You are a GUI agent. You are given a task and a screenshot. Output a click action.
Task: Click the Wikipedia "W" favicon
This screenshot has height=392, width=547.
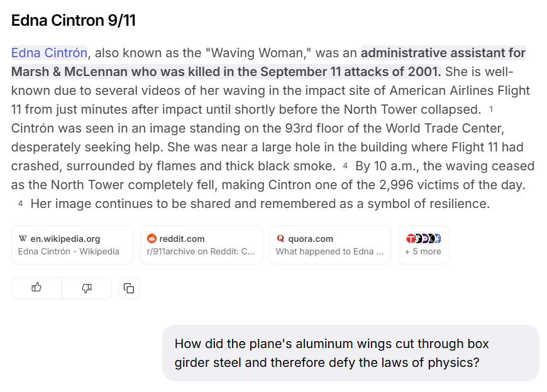23,239
